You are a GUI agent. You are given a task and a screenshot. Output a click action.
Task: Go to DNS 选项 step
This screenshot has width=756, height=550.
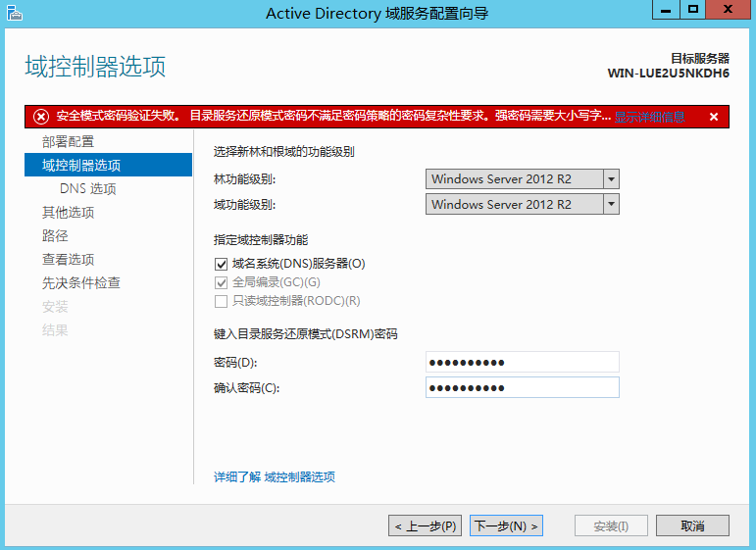[87, 188]
